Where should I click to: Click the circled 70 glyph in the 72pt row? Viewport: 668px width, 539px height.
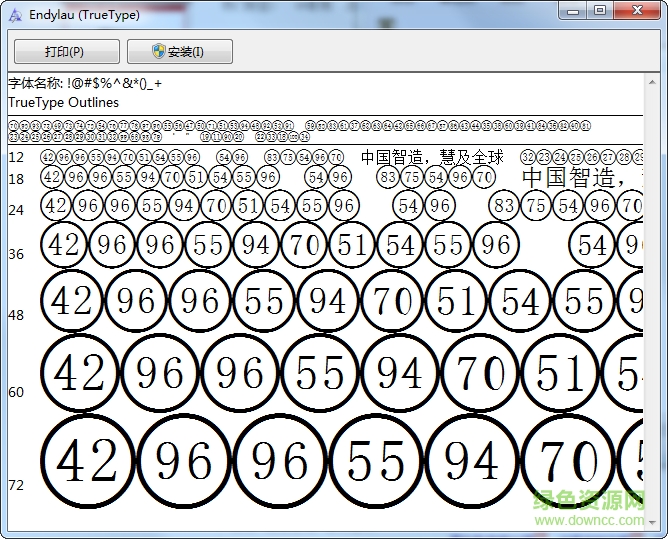[x=566, y=462]
